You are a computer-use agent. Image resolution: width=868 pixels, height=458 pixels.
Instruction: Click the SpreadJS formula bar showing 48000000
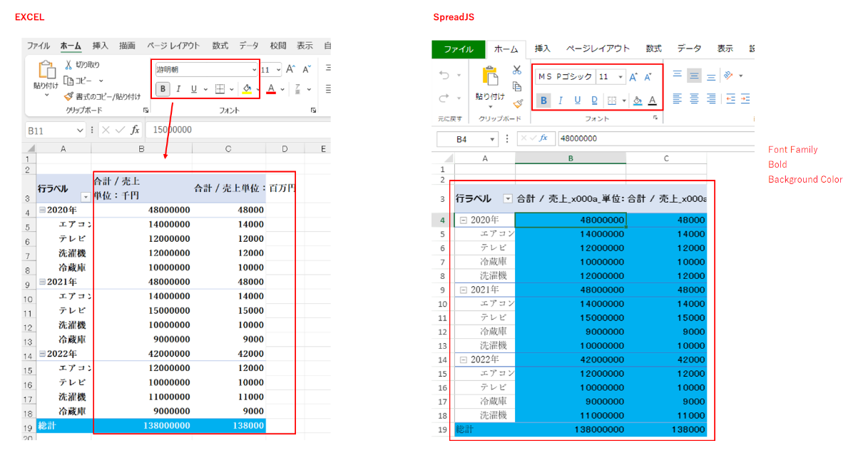point(655,138)
